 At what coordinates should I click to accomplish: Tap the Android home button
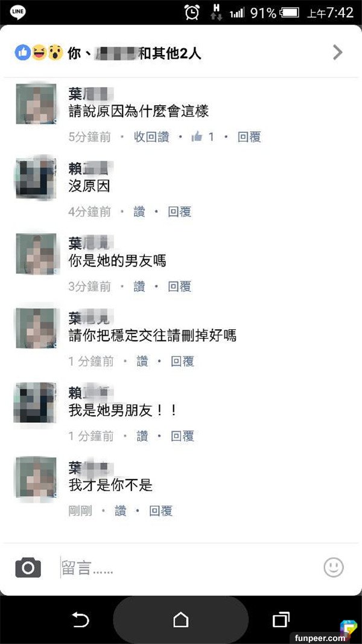(x=181, y=620)
